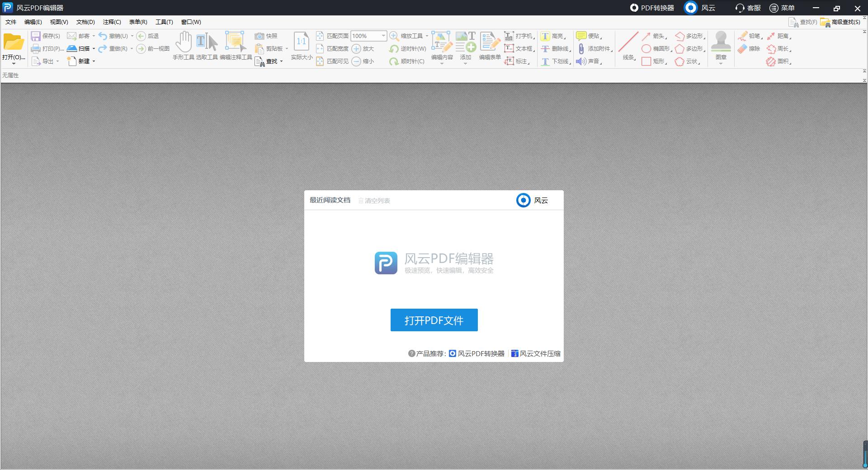Open the zoom percentage 100% combo box
Image resolution: width=868 pixels, height=470 pixels.
(x=369, y=36)
